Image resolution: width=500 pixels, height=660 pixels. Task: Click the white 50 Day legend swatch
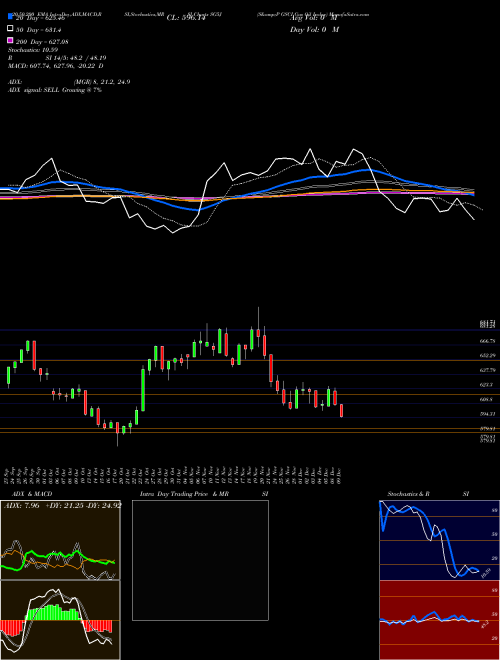[10, 29]
